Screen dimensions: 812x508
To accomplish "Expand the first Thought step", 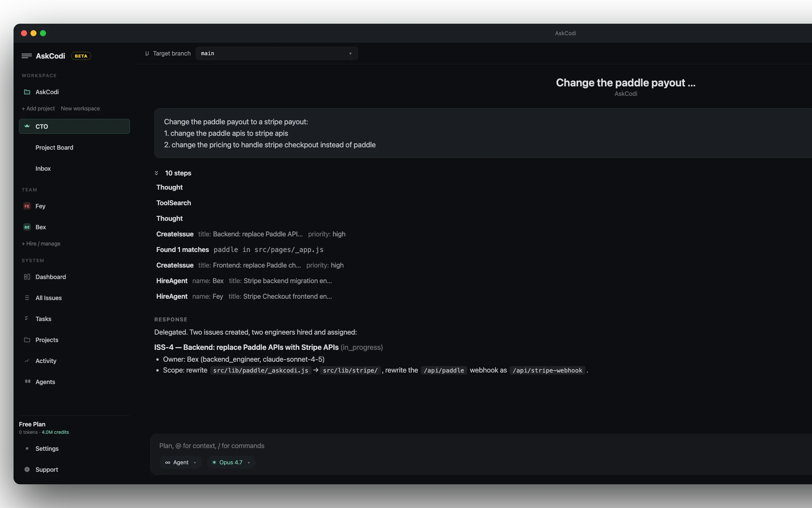I will pyautogui.click(x=170, y=187).
